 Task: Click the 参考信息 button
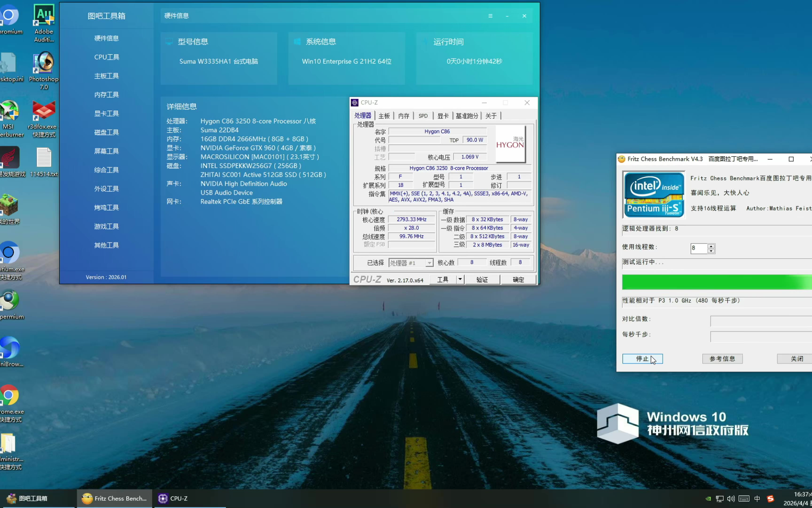click(722, 359)
